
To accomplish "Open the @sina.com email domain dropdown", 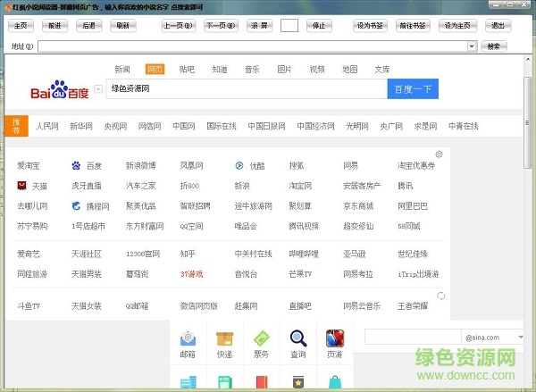I will click(521, 338).
